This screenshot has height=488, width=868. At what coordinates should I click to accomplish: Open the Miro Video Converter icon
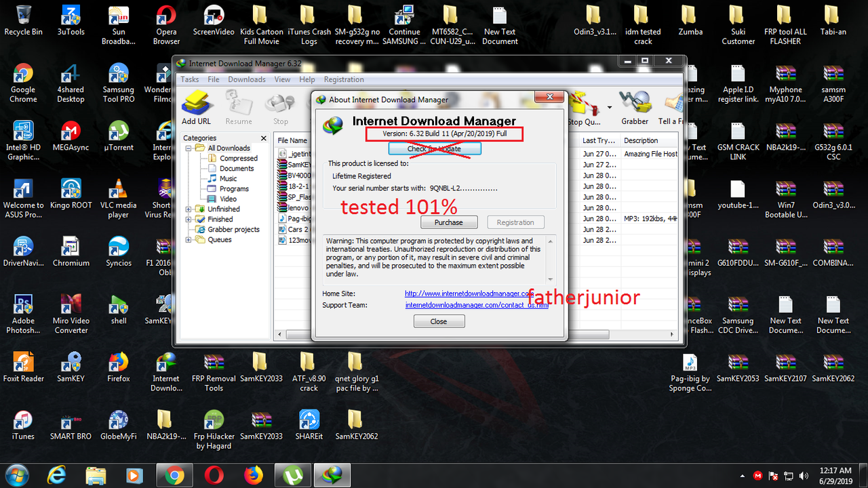tap(71, 314)
